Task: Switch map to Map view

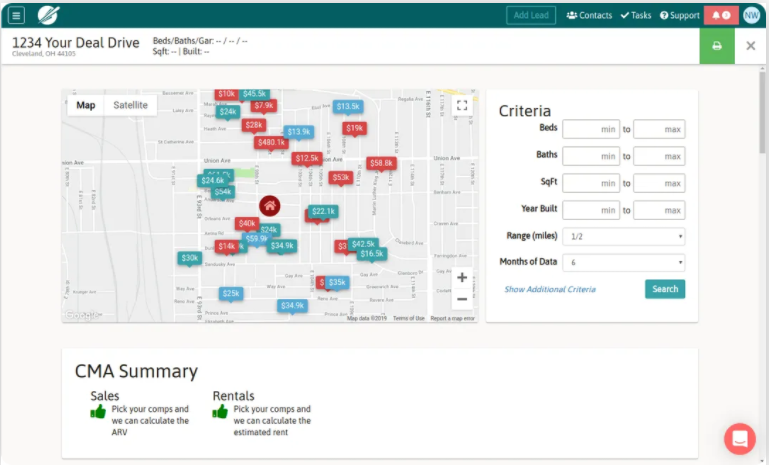Action: (x=86, y=105)
